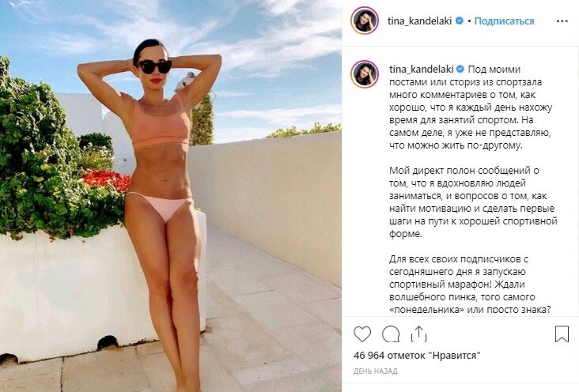Click the verified badge in the caption
The height and width of the screenshot is (392, 579).
[x=460, y=69]
